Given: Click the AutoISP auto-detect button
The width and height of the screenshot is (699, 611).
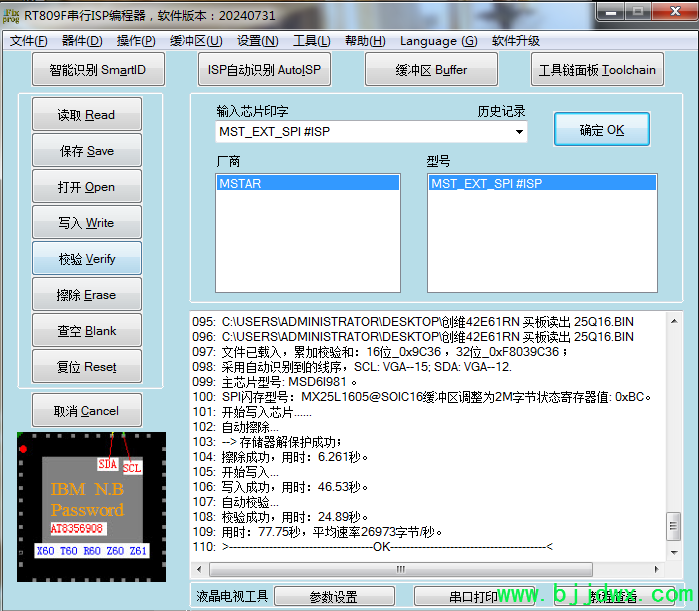Looking at the screenshot, I should click(264, 70).
